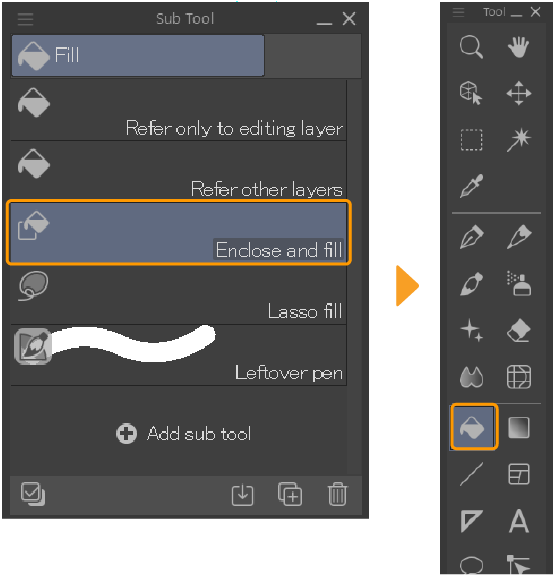This screenshot has height=576, width=556.
Task: Open the Sub Tool panel menu
Action: coord(25,19)
